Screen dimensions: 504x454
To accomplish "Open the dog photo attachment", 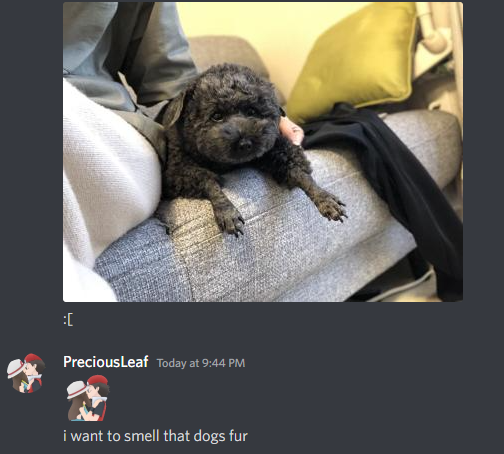I will [263, 152].
